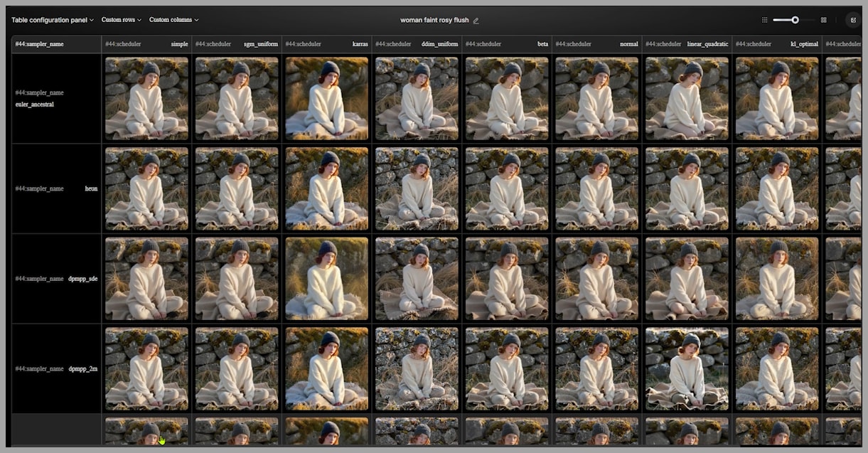Select the karras scheduler column header

coord(326,44)
